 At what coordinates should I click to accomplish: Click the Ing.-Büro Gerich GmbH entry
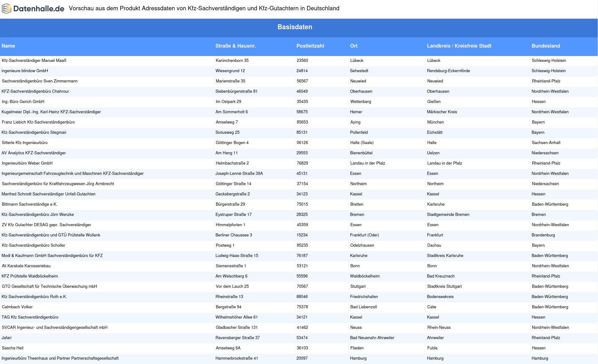23,102
